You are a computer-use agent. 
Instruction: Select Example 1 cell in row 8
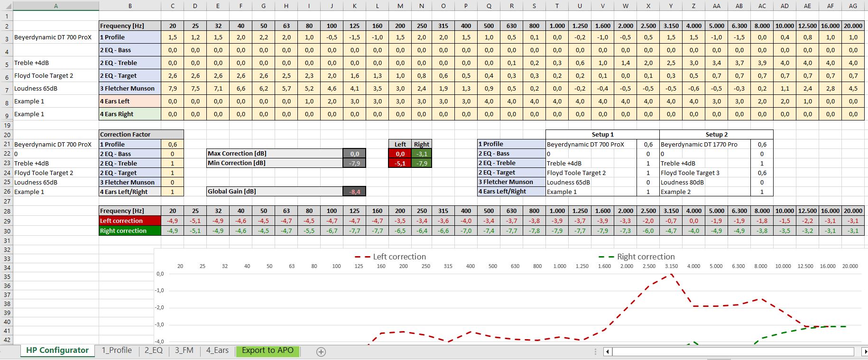click(x=56, y=102)
